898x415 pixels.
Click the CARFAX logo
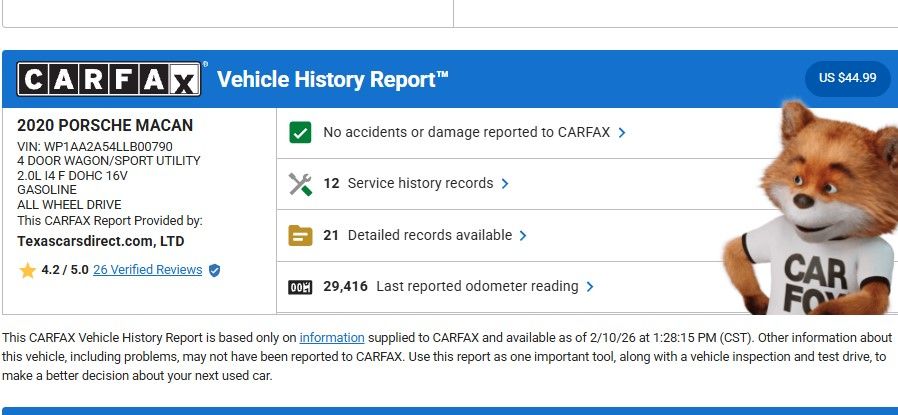pos(109,79)
